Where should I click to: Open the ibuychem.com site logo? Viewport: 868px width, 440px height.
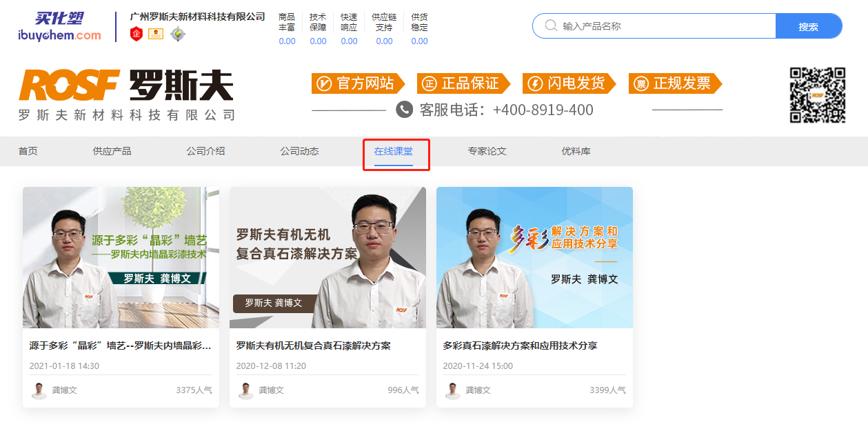tap(59, 27)
